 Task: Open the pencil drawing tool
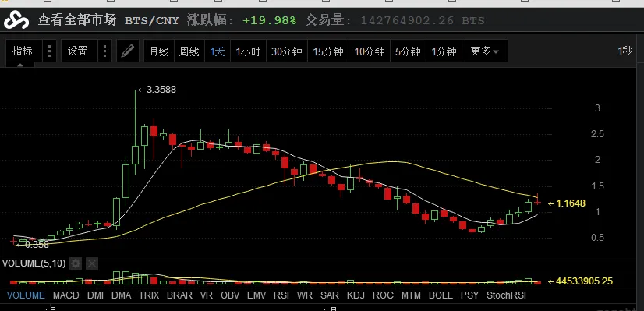coord(128,51)
